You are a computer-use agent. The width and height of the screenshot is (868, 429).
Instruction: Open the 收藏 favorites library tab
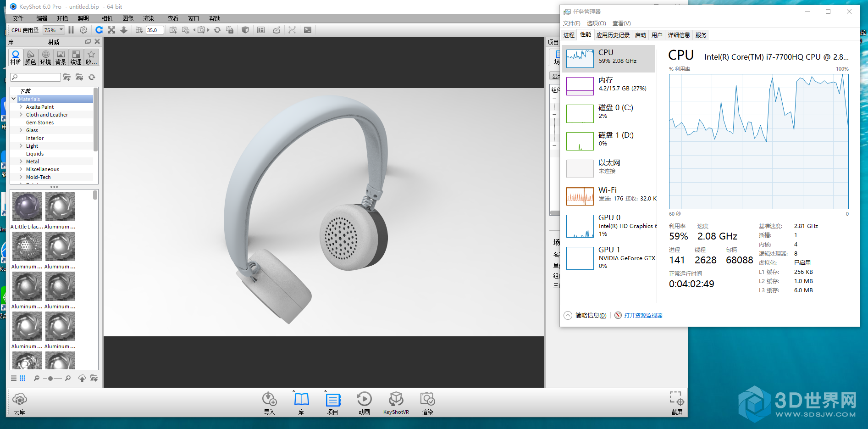pos(91,58)
